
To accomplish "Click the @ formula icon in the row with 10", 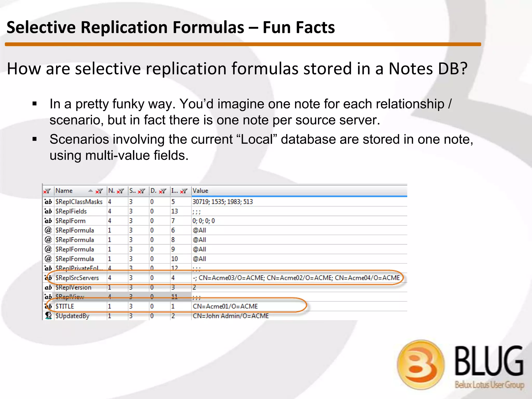I will tap(48, 259).
